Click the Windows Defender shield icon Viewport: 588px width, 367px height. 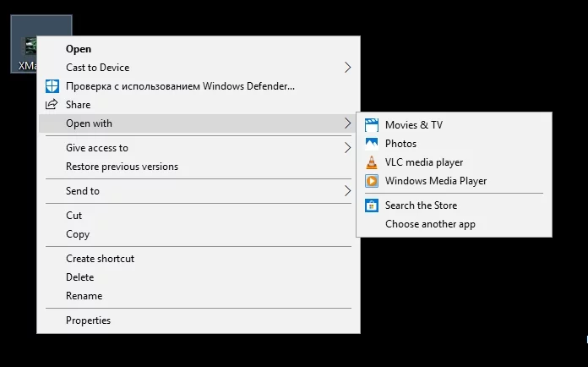coord(51,86)
